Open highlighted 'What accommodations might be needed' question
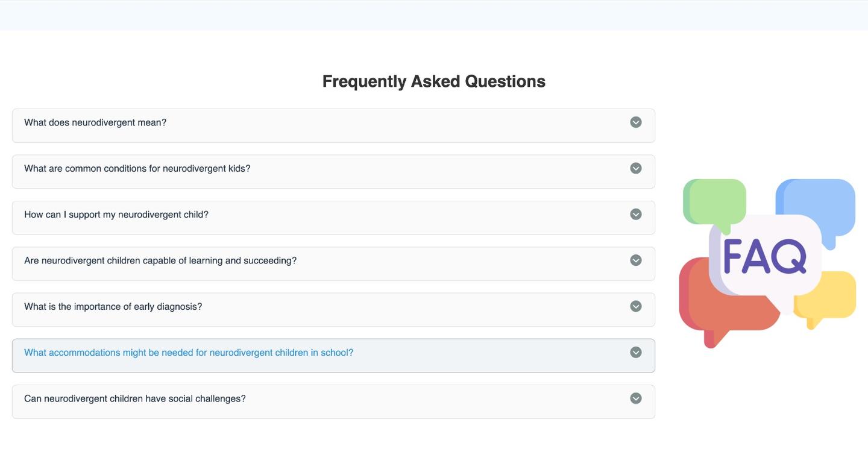This screenshot has height=472, width=868. (x=189, y=353)
